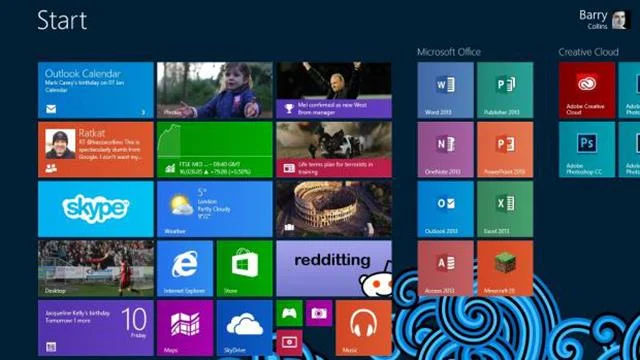Viewport: 640px width, 360px height.
Task: Launch the Minecraft tile
Action: (x=505, y=268)
